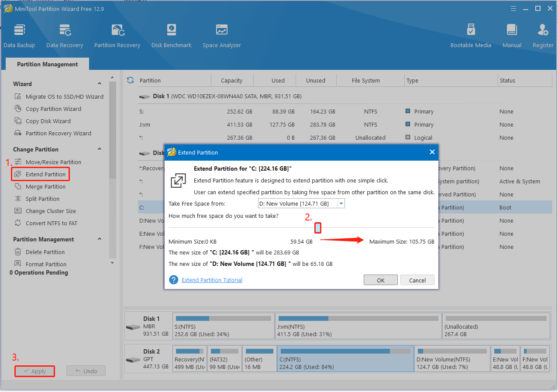Select Unallocated 267.4 GB block
Image resolution: width=558 pixels, height=392 pixels.
[x=496, y=326]
